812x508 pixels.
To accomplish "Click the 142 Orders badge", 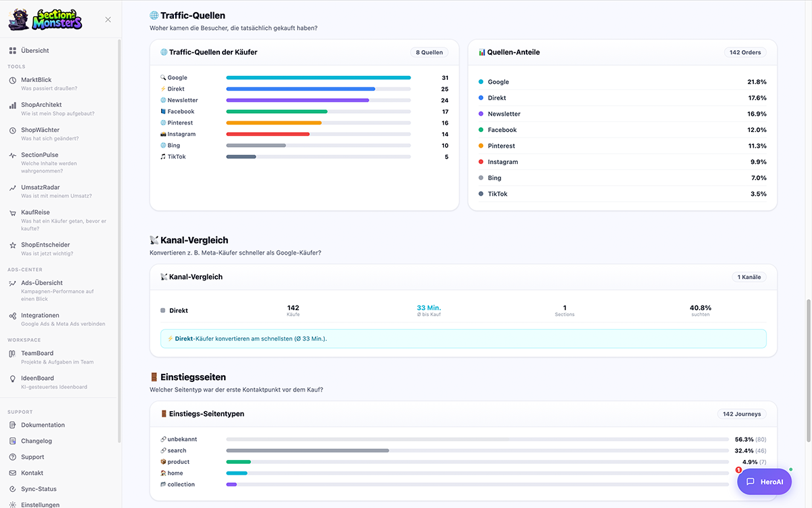I will 745,52.
